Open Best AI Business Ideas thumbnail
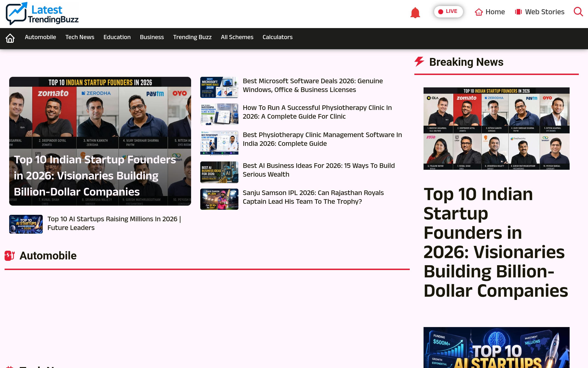Image resolution: width=588 pixels, height=368 pixels. (219, 172)
